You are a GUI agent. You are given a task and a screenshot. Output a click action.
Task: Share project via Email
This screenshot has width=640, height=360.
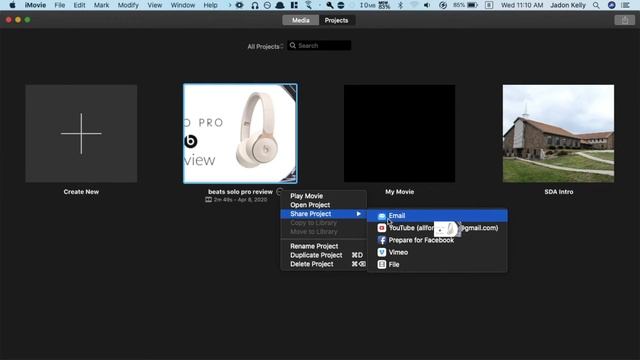coord(437,216)
